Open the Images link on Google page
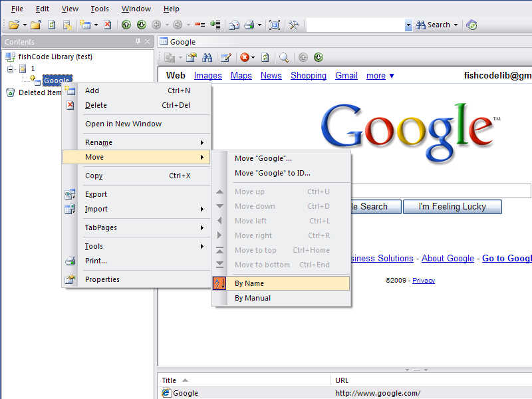 tap(208, 76)
